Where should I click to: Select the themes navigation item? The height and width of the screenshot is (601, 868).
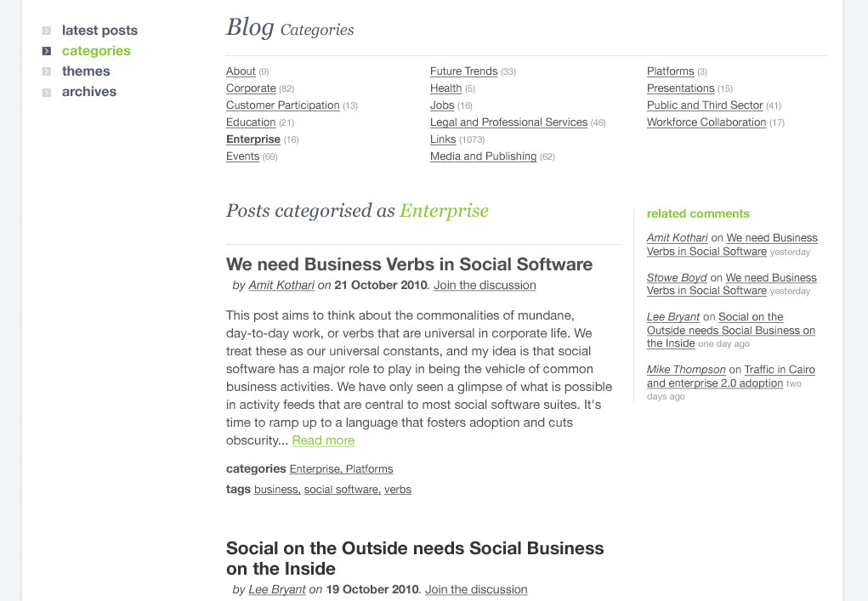click(x=86, y=71)
